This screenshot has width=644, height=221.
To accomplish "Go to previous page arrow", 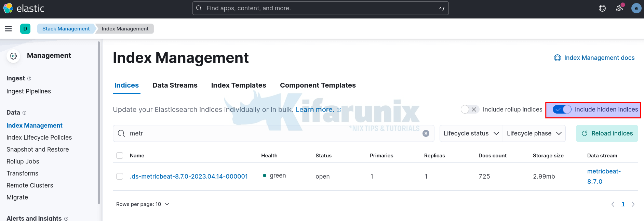I will 613,204.
